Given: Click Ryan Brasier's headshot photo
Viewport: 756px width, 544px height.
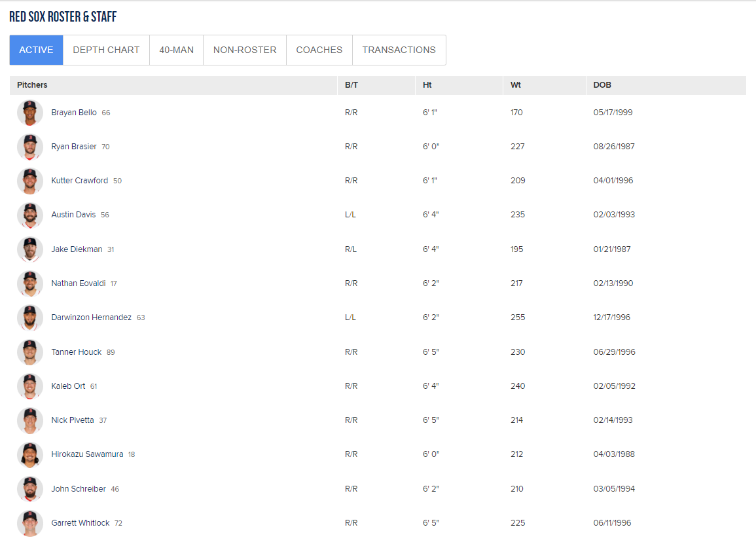Looking at the screenshot, I should coord(30,147).
